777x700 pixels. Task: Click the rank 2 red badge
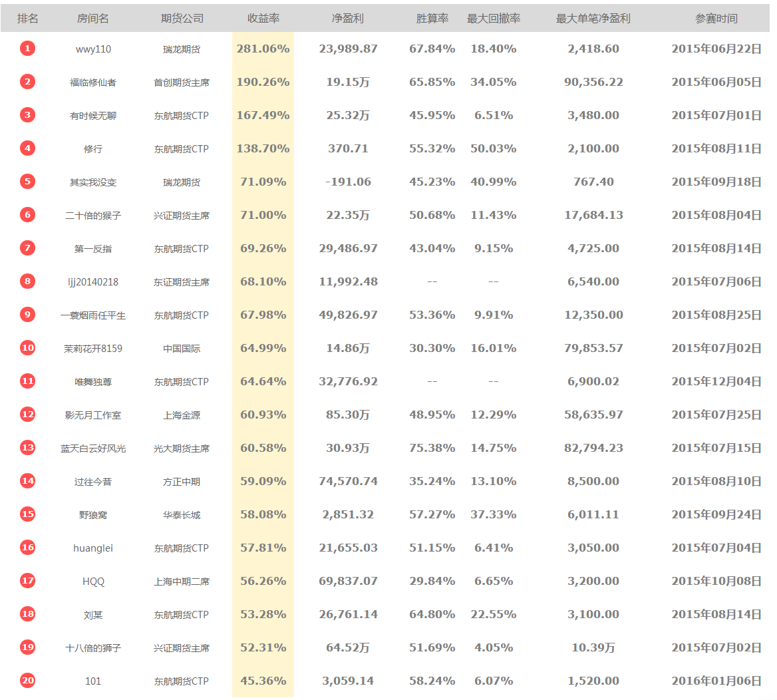(28, 82)
